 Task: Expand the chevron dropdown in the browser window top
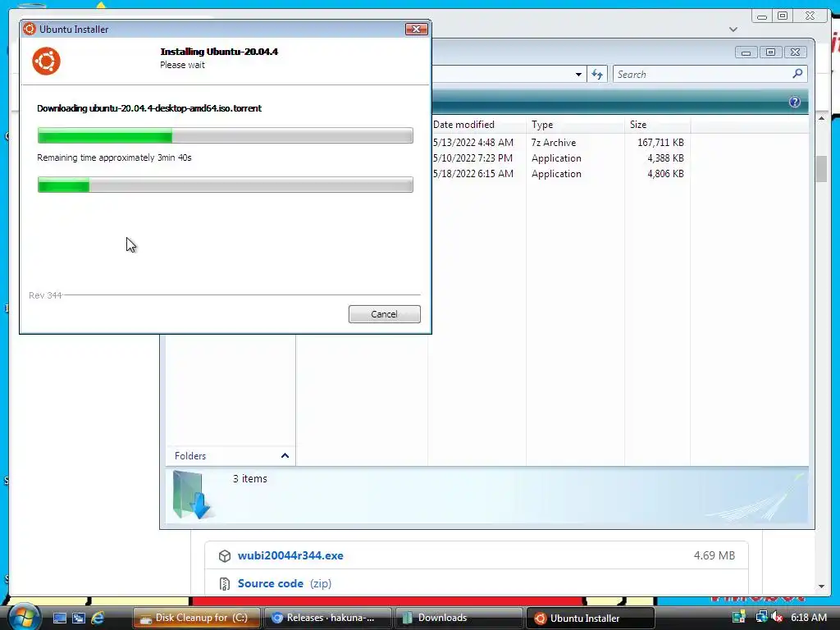733,30
